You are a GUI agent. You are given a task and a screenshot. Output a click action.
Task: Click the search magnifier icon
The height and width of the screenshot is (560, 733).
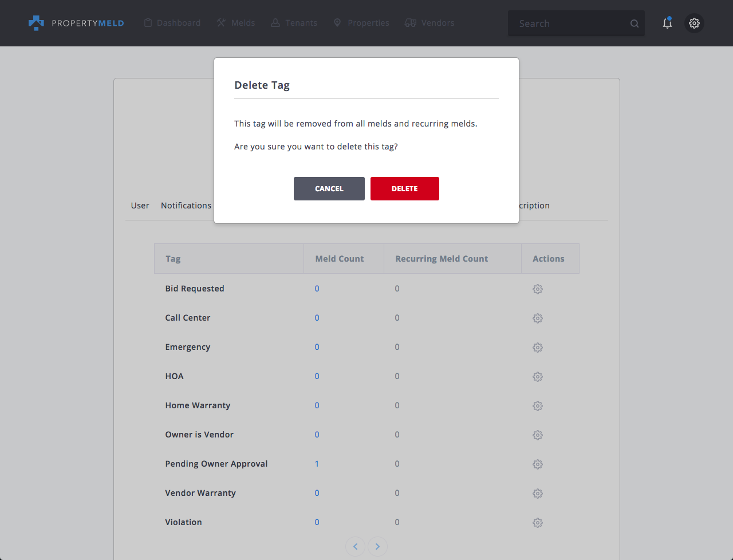click(x=635, y=23)
